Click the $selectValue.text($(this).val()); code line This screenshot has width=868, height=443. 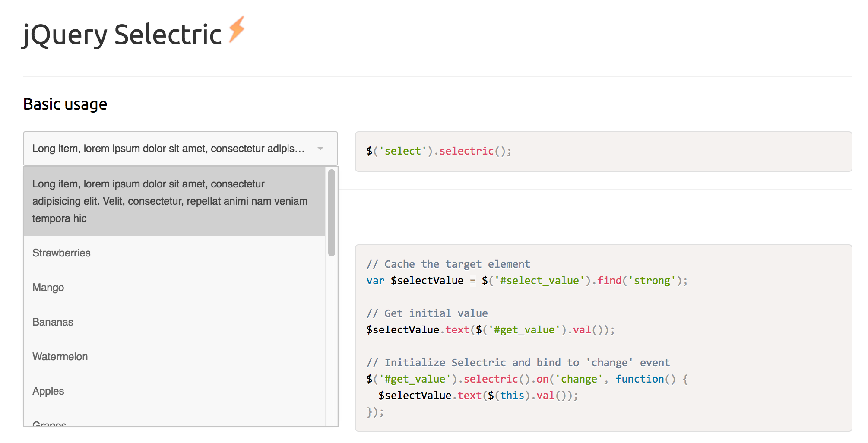pos(478,396)
